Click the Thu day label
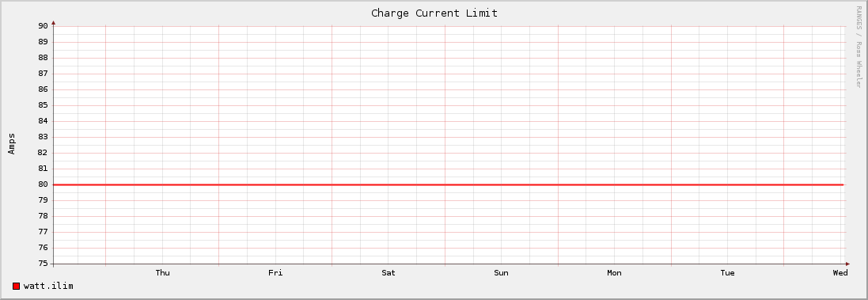The height and width of the screenshot is (300, 868). [163, 273]
